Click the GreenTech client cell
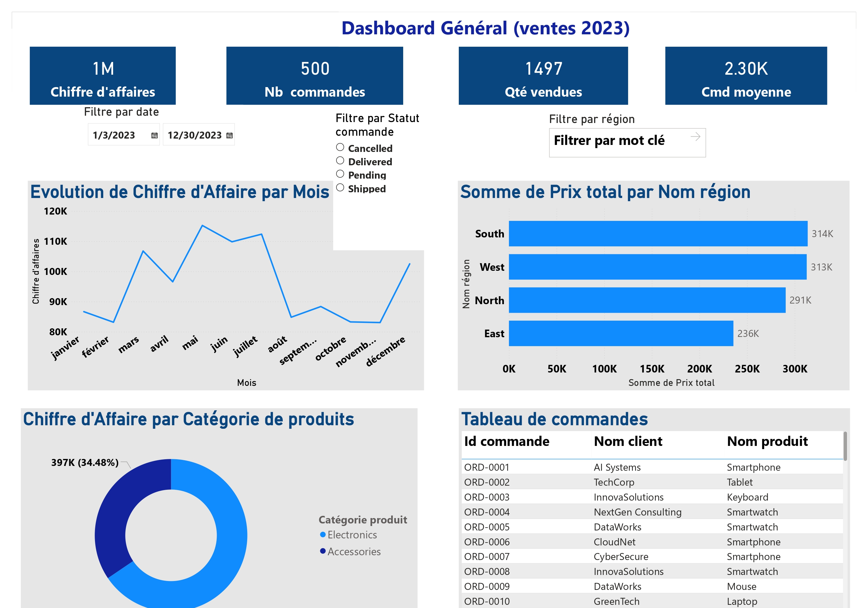868x608 pixels. click(616, 601)
